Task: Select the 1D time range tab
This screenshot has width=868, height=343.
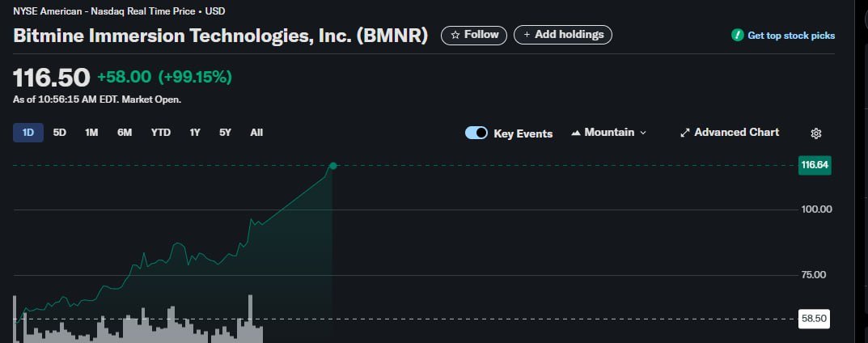Action: pos(28,133)
